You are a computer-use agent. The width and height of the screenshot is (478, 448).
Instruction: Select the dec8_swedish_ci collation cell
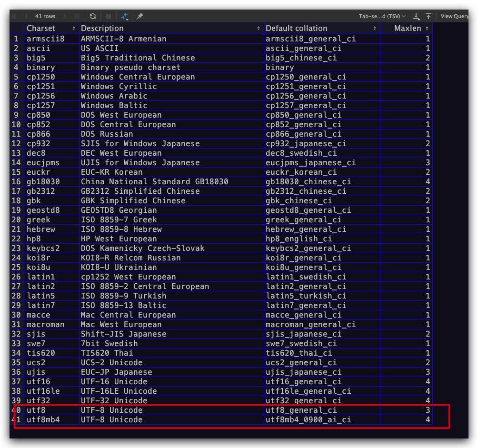[322, 153]
